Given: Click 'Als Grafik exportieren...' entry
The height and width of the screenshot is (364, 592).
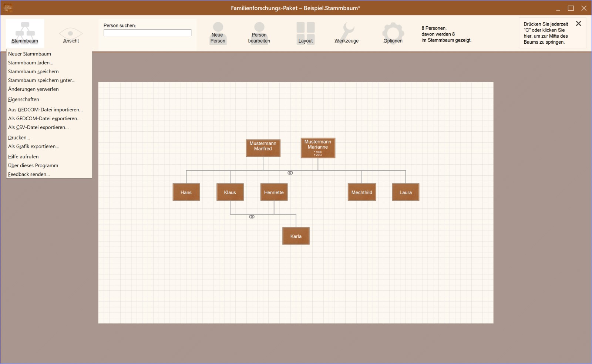Looking at the screenshot, I should pos(34,146).
